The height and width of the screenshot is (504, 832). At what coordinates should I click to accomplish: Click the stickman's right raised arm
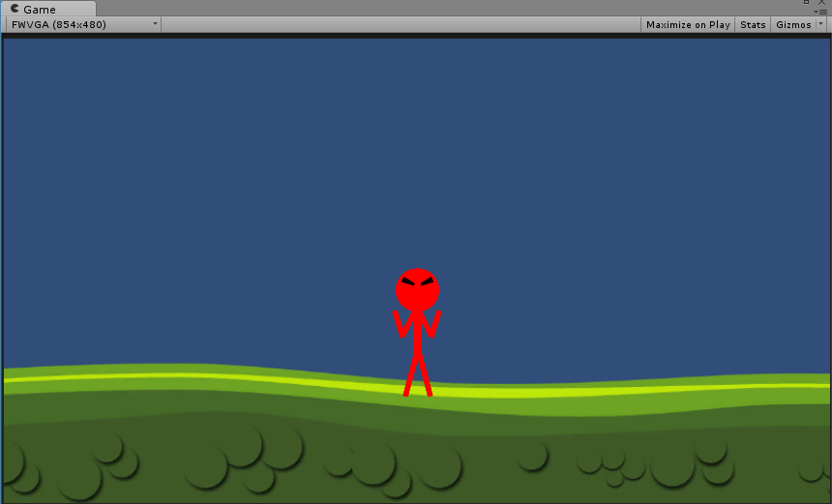click(435, 324)
